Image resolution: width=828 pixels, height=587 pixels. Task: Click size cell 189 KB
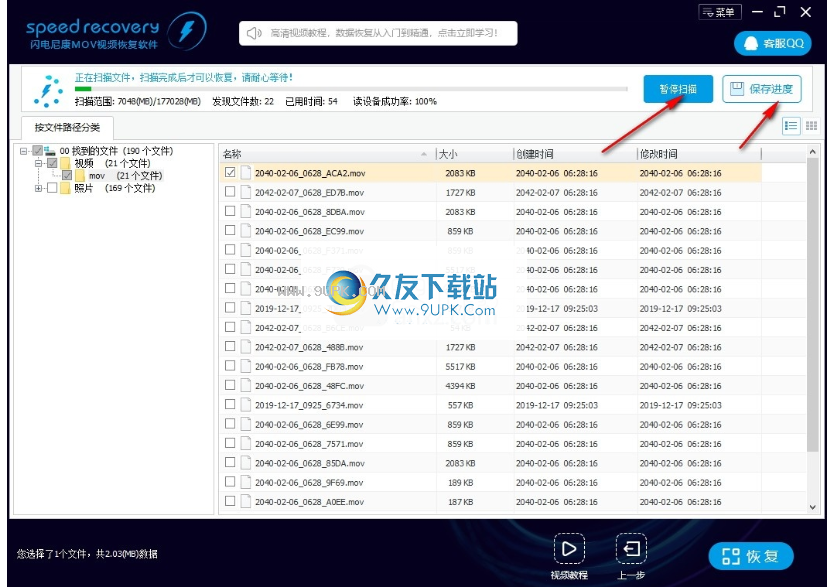[x=460, y=483]
